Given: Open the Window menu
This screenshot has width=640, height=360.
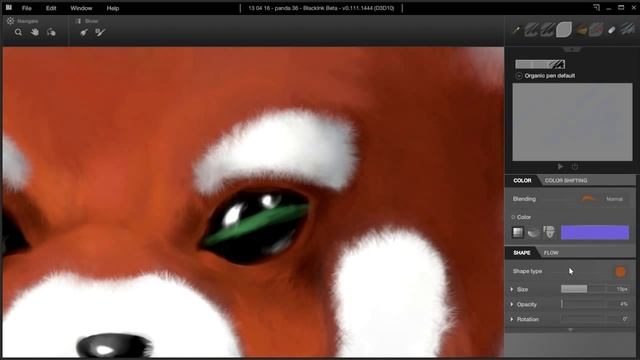Looking at the screenshot, I should click(81, 8).
